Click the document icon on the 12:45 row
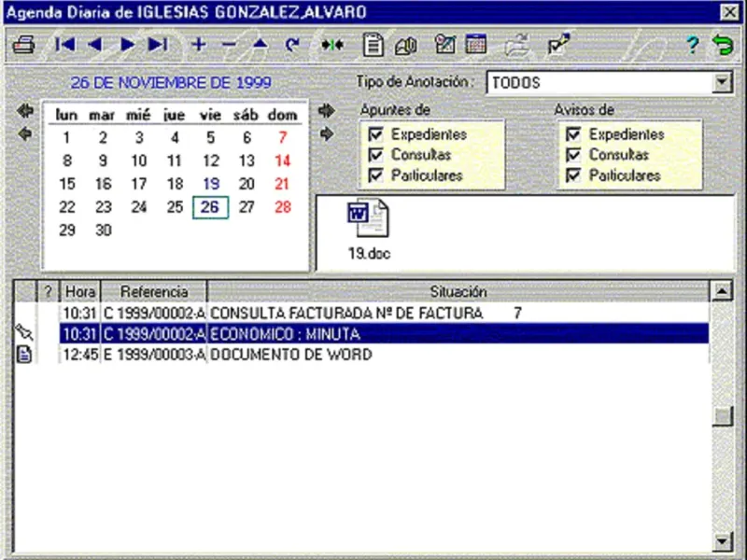The width and height of the screenshot is (747, 560). (24, 355)
